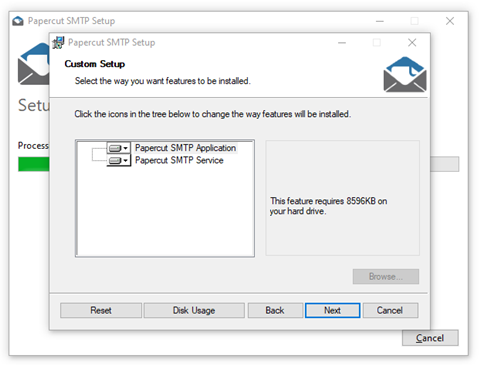Click the green progress bar in the background window

(34, 164)
